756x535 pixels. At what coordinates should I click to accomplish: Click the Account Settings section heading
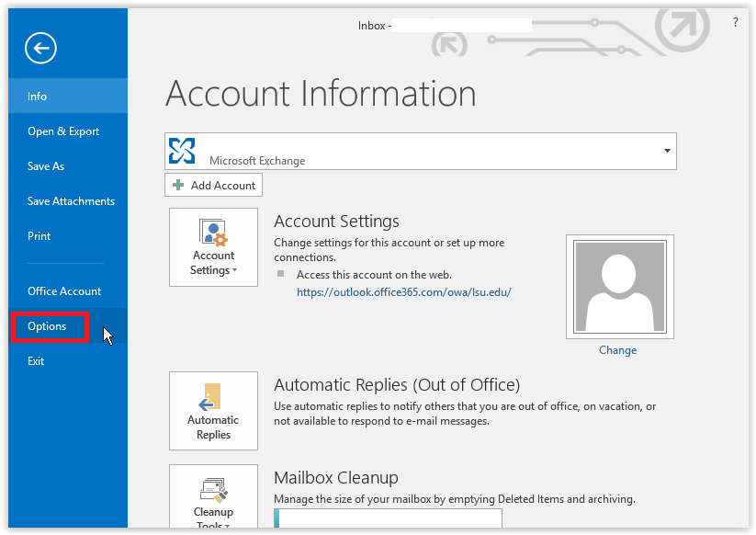336,222
